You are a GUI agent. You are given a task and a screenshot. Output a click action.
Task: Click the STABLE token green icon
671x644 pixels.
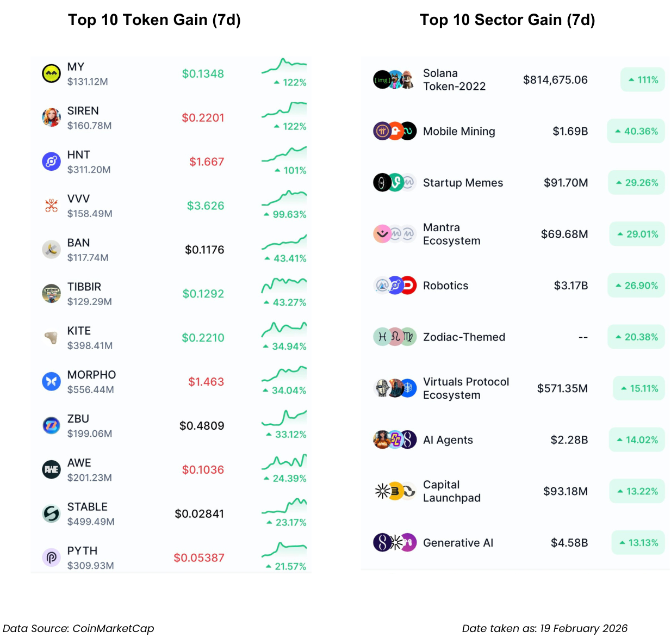coord(52,513)
